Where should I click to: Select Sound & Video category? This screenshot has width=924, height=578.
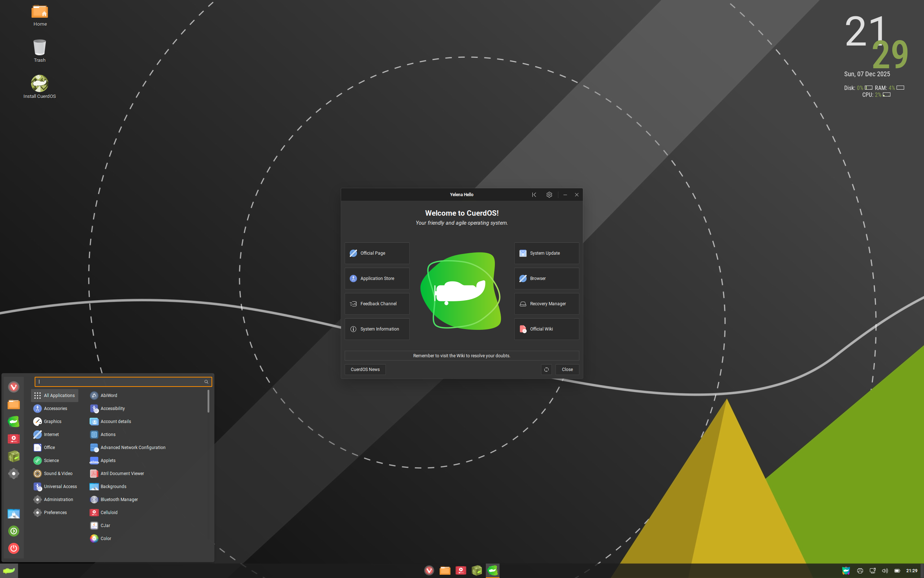55,474
